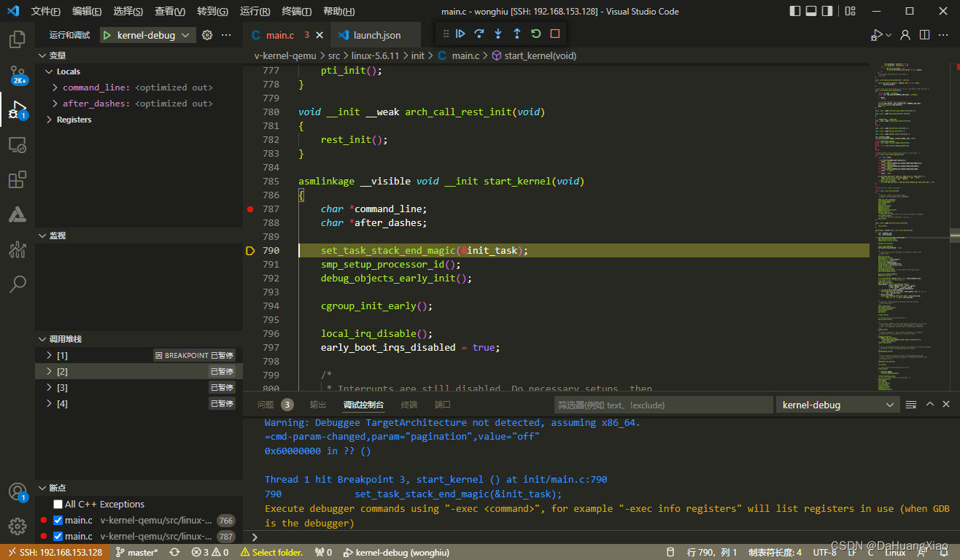Image resolution: width=960 pixels, height=560 pixels.
Task: Open editor more actions ellipsis
Action: 943,35
